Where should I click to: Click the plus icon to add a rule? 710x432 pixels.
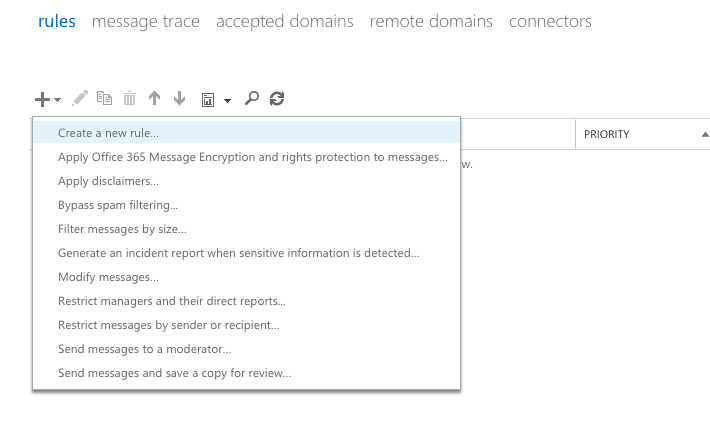[x=42, y=99]
